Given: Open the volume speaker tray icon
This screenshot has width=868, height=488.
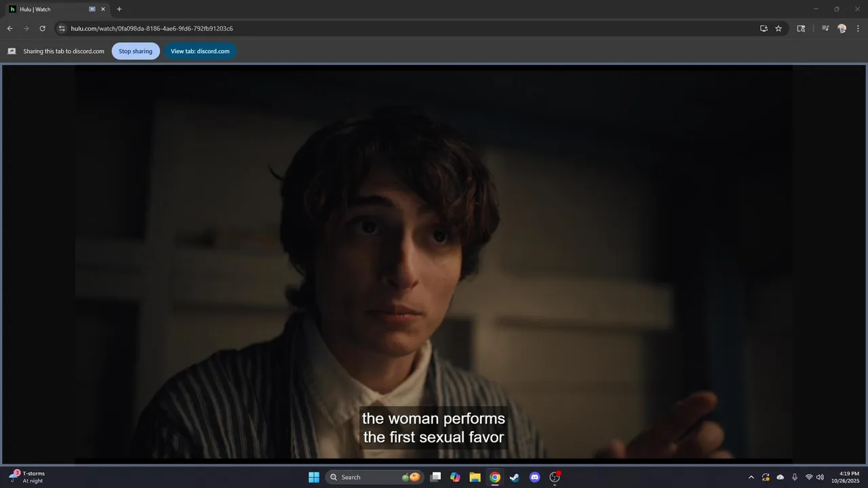Looking at the screenshot, I should 821,477.
